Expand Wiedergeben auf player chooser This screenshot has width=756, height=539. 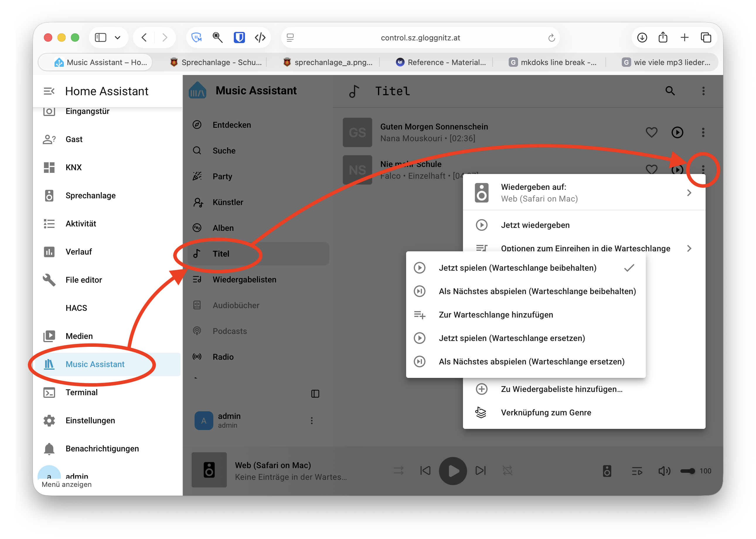[x=584, y=193]
